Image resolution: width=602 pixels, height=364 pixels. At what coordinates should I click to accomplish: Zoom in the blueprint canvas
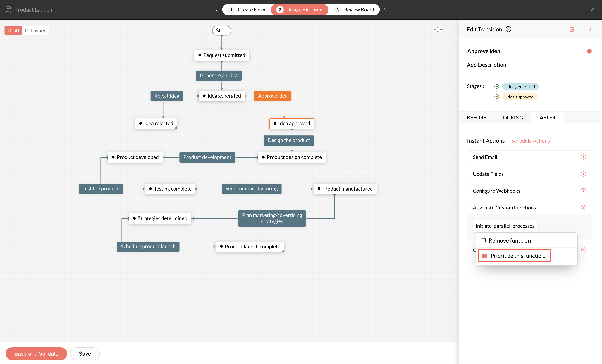click(x=435, y=30)
